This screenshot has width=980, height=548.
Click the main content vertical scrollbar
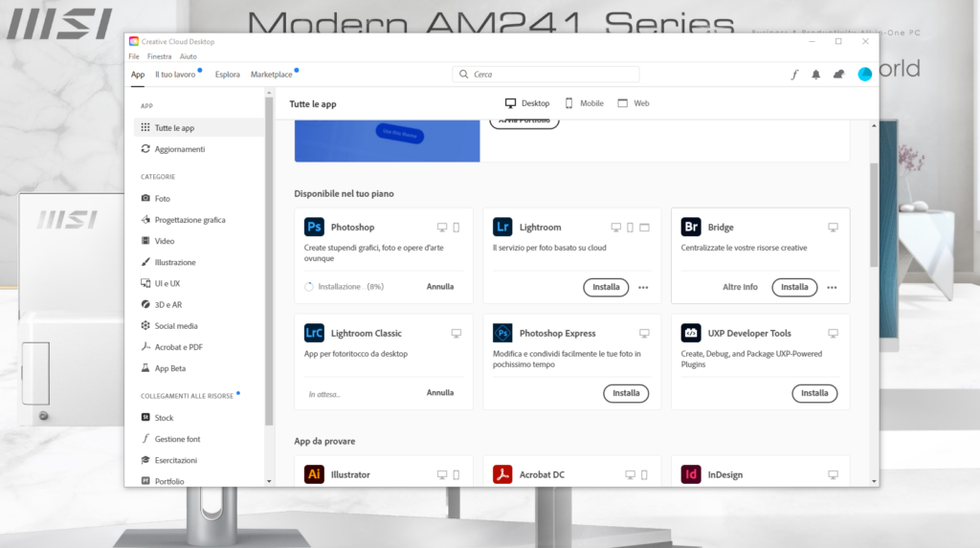coord(874,215)
